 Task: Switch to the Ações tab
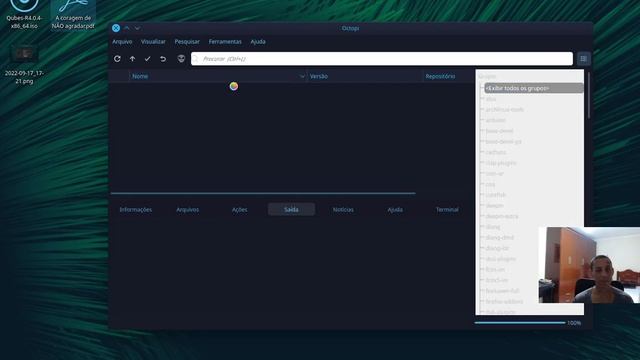[x=240, y=209]
